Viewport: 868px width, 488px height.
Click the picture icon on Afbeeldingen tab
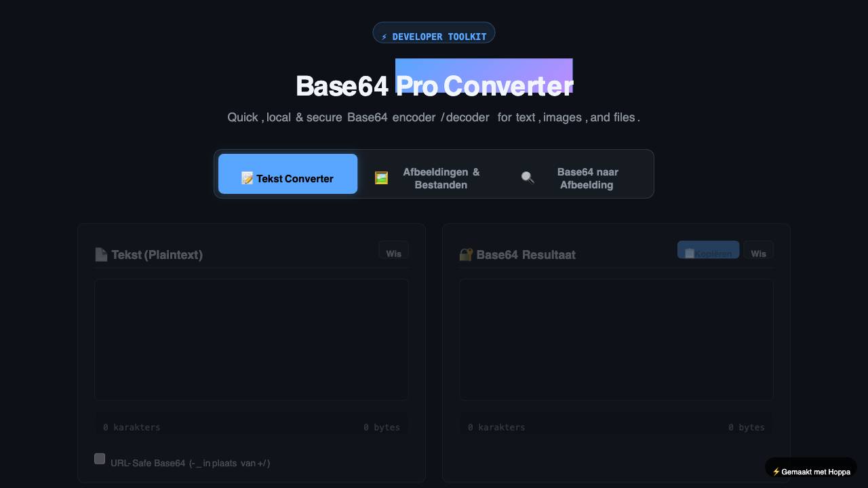(x=382, y=178)
